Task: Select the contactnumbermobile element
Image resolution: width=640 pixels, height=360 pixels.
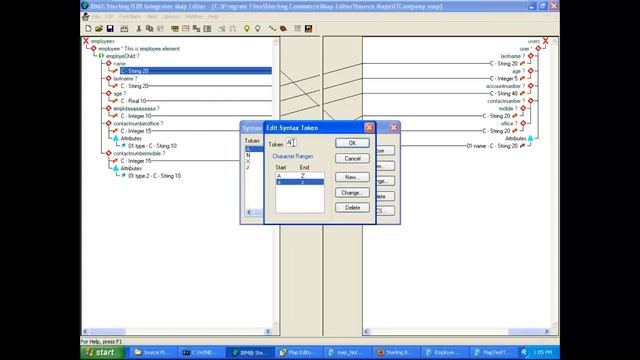Action: click(139, 153)
